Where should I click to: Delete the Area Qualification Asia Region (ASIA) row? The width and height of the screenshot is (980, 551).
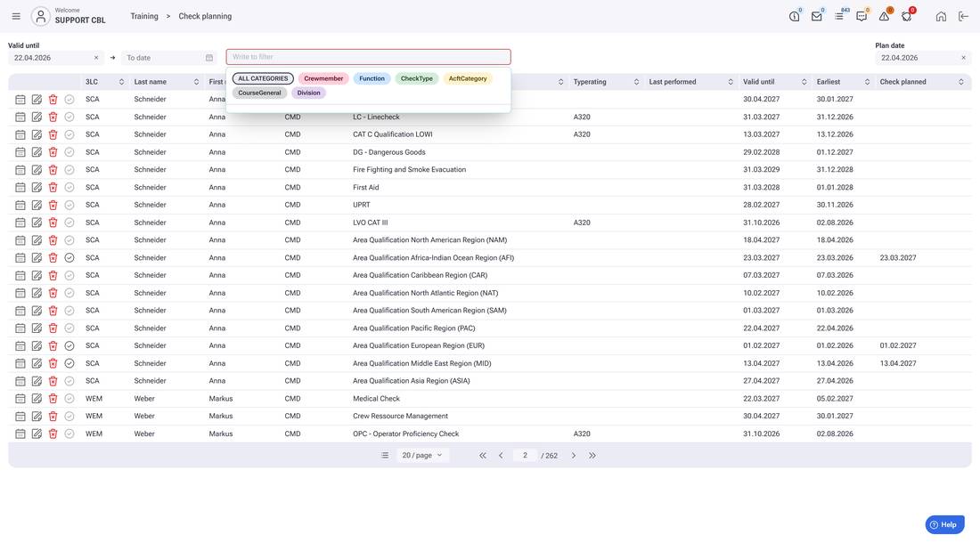click(53, 380)
